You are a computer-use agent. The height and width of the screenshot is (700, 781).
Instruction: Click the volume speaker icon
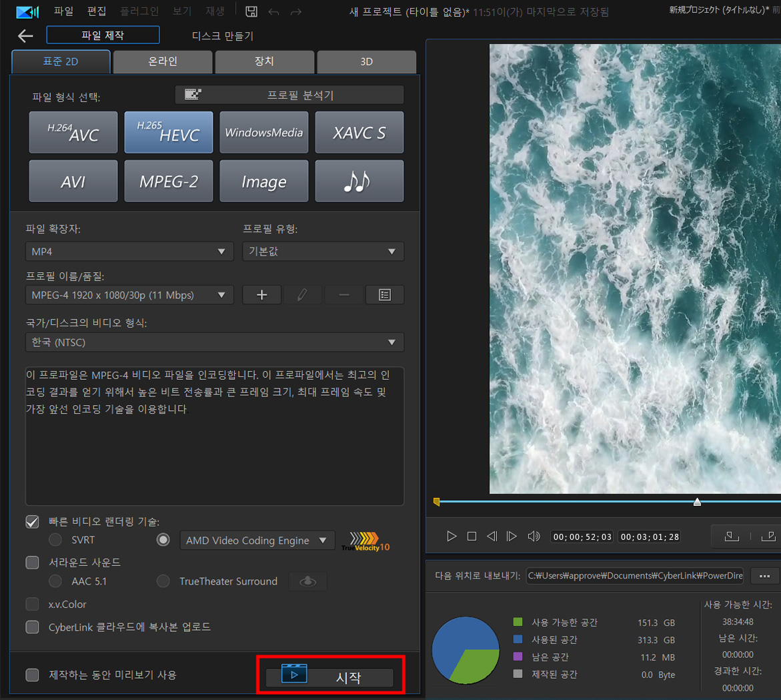click(x=534, y=537)
